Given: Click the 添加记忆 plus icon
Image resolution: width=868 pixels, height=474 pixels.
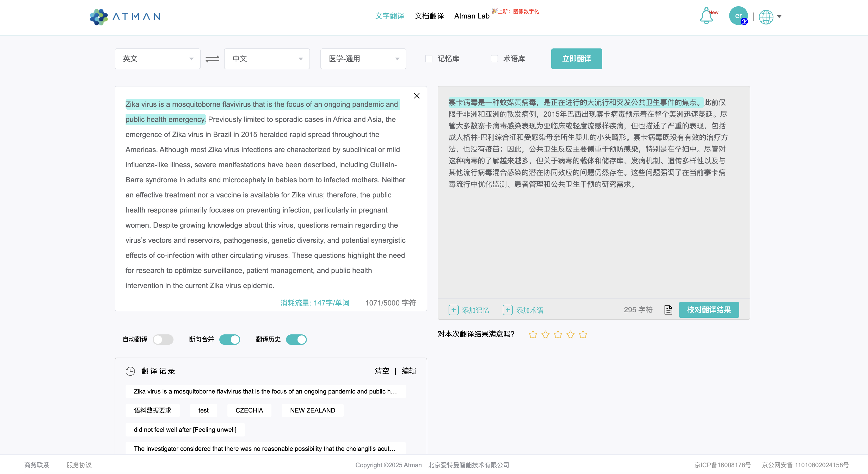Looking at the screenshot, I should pos(454,310).
